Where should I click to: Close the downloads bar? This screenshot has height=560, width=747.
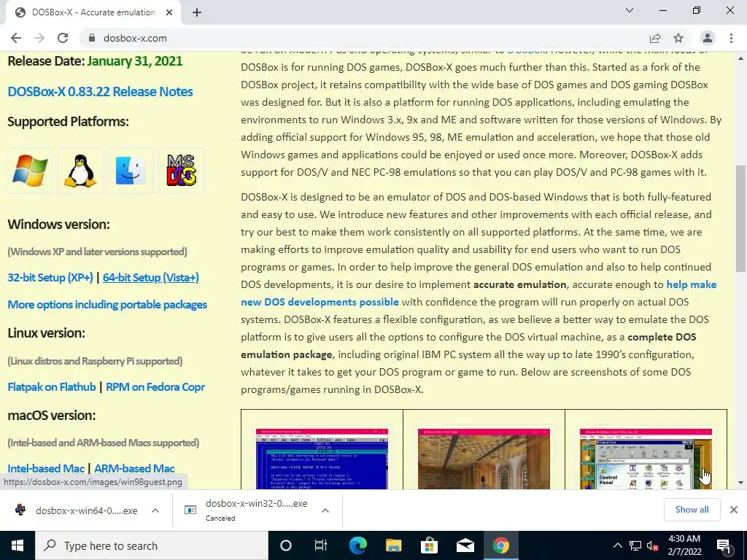734,510
